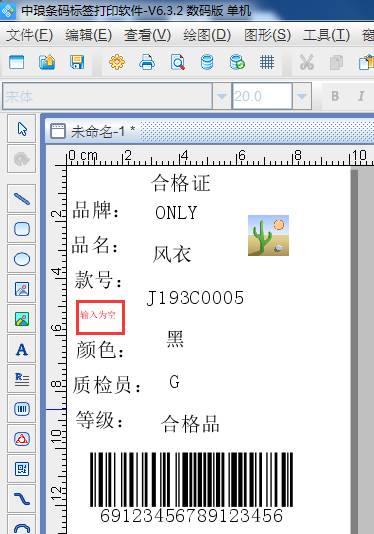Select the blue image insert tool
This screenshot has height=534, width=374.
click(x=22, y=289)
